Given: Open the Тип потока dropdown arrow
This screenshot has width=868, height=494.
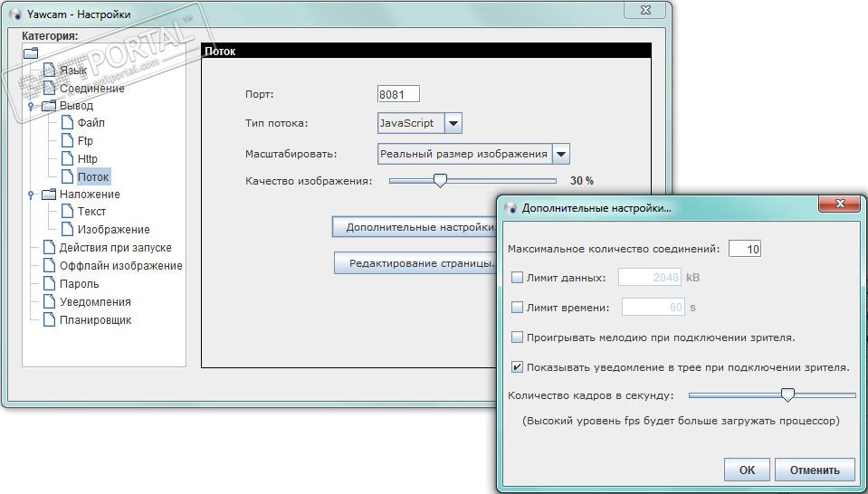Looking at the screenshot, I should point(453,123).
